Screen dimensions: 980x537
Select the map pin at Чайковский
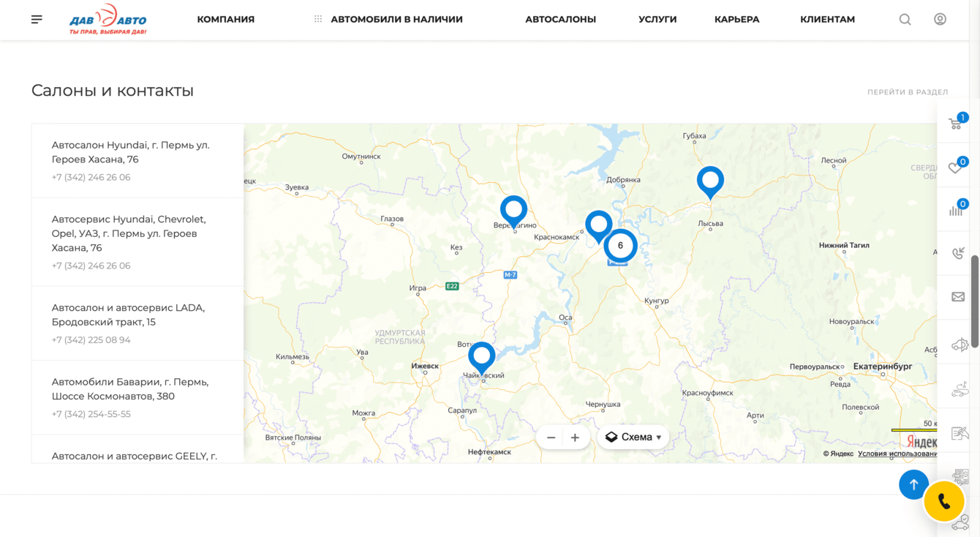(481, 358)
